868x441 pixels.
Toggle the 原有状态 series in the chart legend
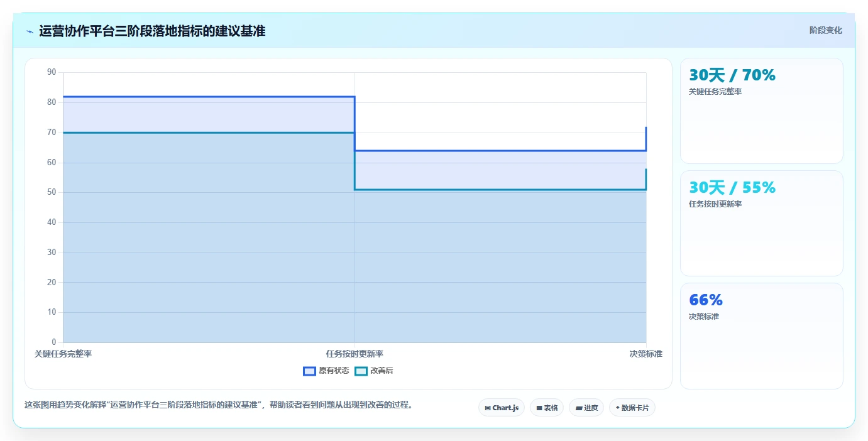(x=326, y=371)
